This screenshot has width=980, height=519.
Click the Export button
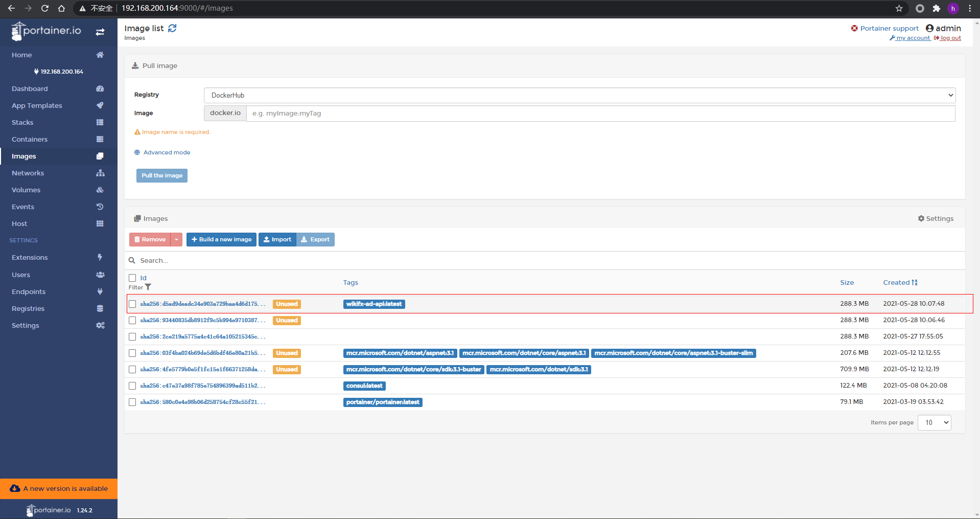315,239
